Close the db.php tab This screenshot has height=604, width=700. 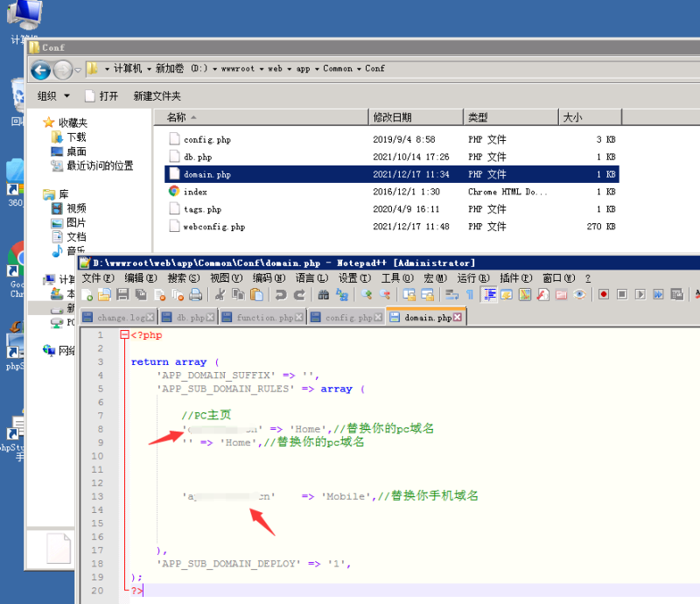210,318
